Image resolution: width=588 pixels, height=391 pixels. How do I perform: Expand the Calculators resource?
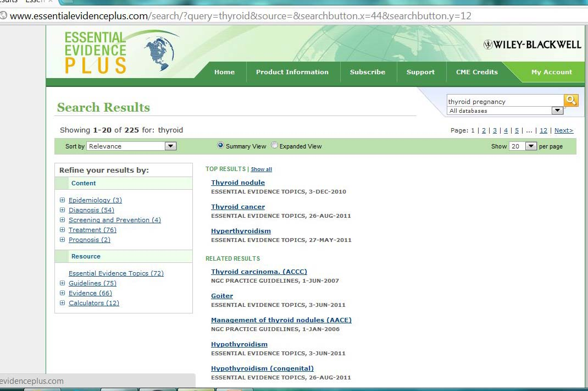point(62,303)
